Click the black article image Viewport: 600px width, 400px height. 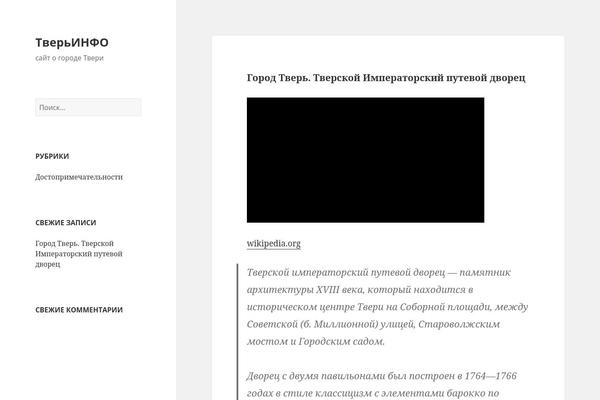(x=365, y=160)
